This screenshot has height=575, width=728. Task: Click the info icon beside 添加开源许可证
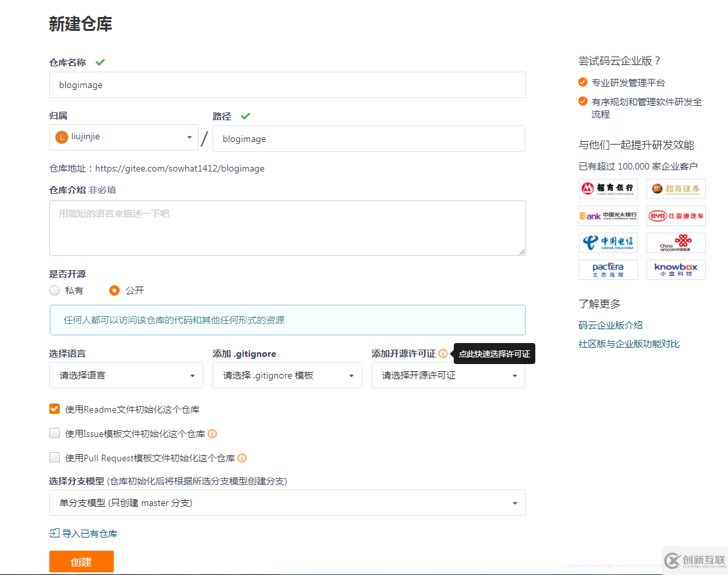[x=443, y=353]
